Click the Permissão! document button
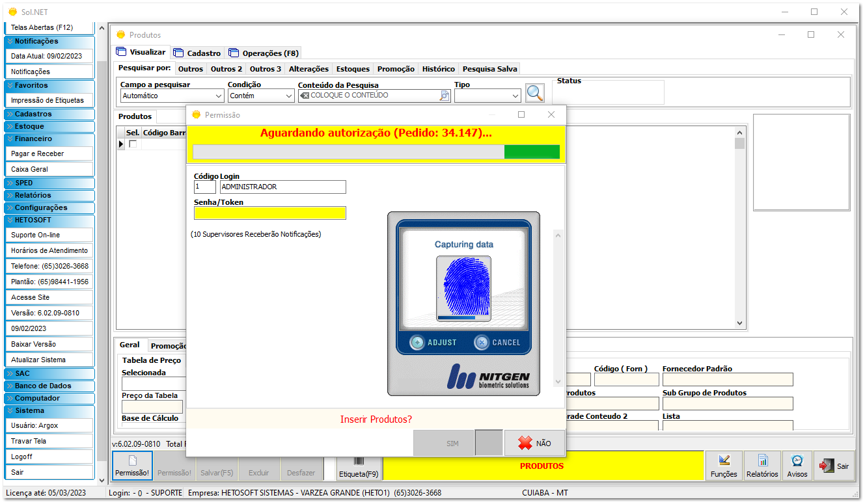The width and height of the screenshot is (865, 504). [132, 466]
